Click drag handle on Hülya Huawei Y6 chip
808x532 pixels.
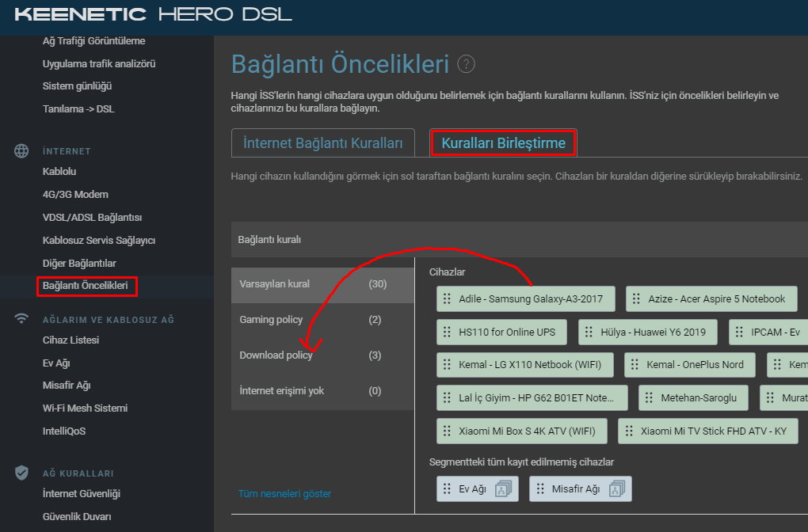point(589,332)
